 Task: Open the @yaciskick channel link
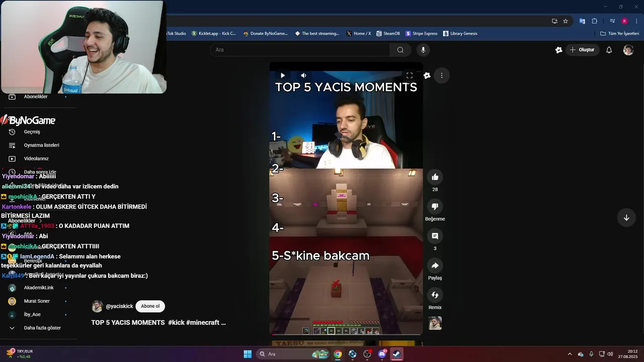pyautogui.click(x=119, y=306)
